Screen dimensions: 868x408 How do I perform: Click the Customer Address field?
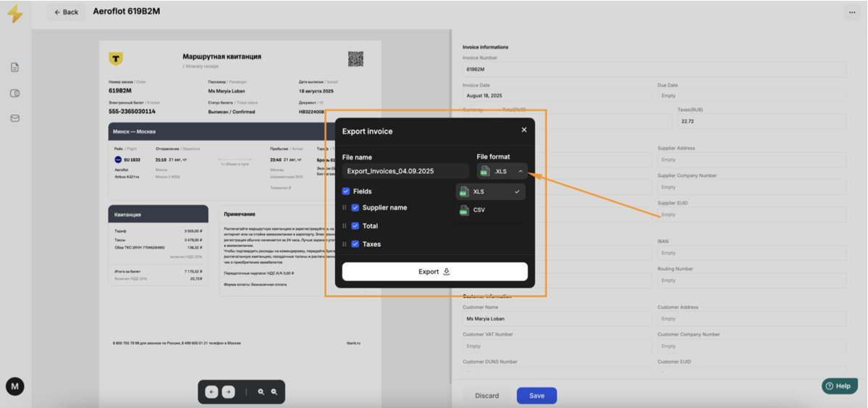(752, 319)
